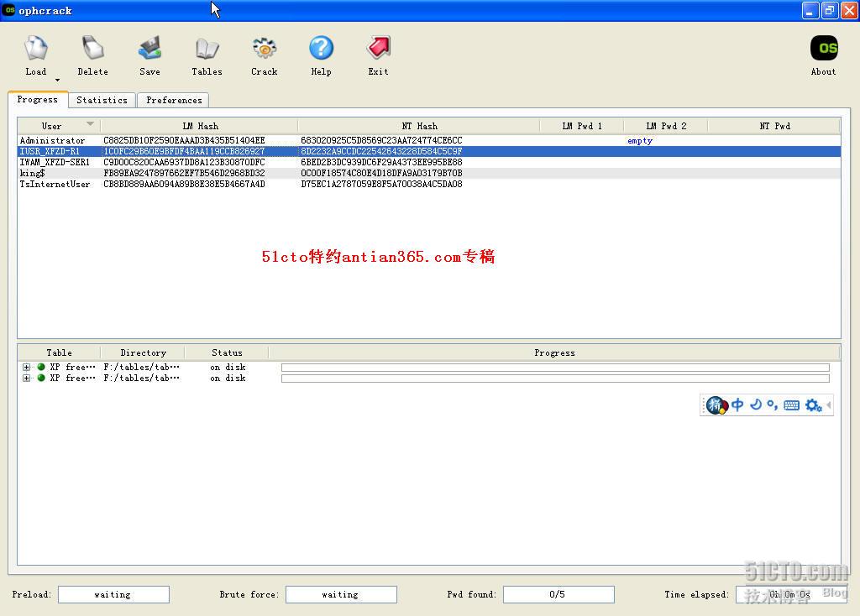Select the king$ user row

(429, 173)
